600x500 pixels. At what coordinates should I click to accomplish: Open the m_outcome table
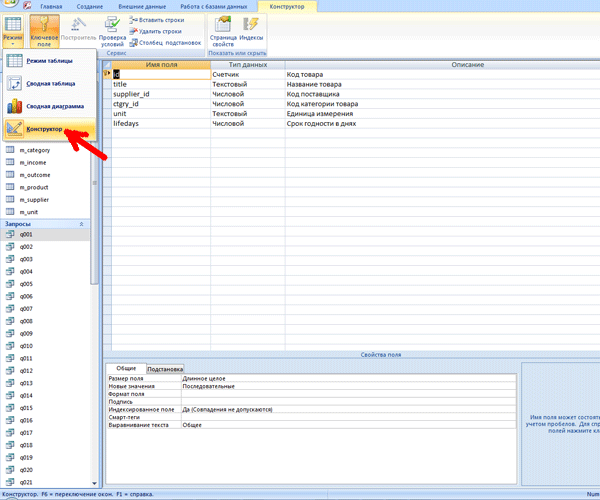(34, 175)
